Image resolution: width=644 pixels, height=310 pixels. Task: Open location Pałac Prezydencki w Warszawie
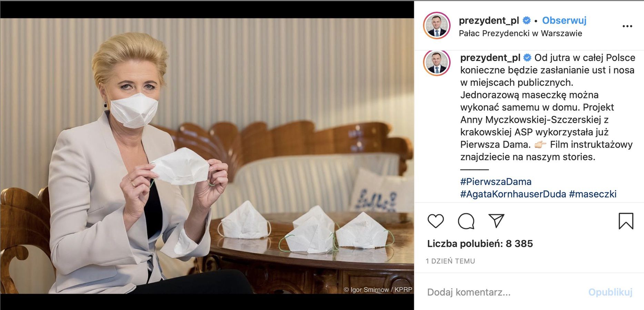click(x=520, y=33)
